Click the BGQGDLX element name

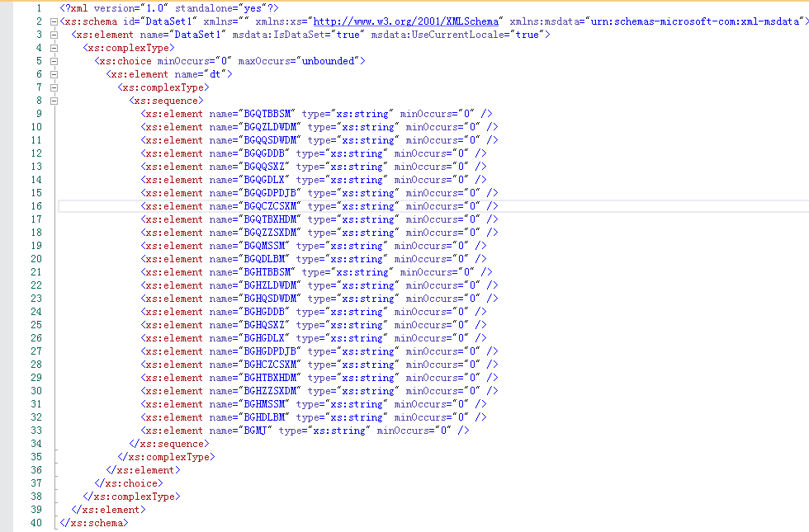pos(264,180)
